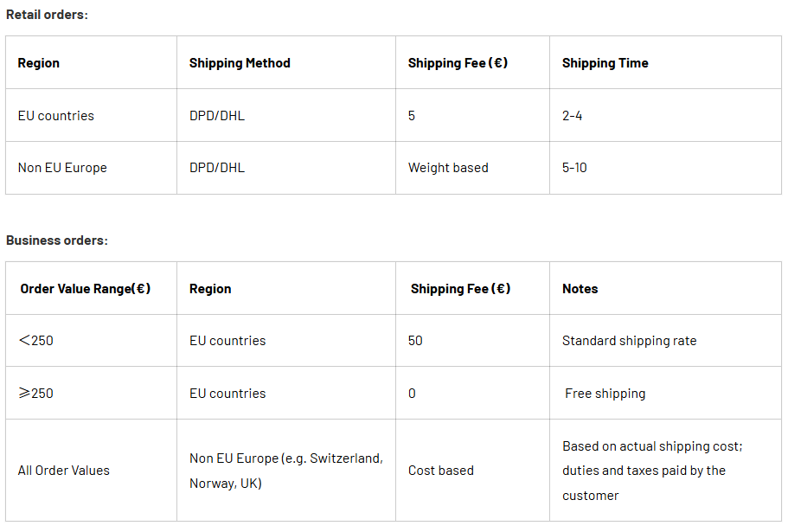This screenshot has height=532, width=788.
Task: Click the "Order Value Range(€)" header
Action: (86, 289)
